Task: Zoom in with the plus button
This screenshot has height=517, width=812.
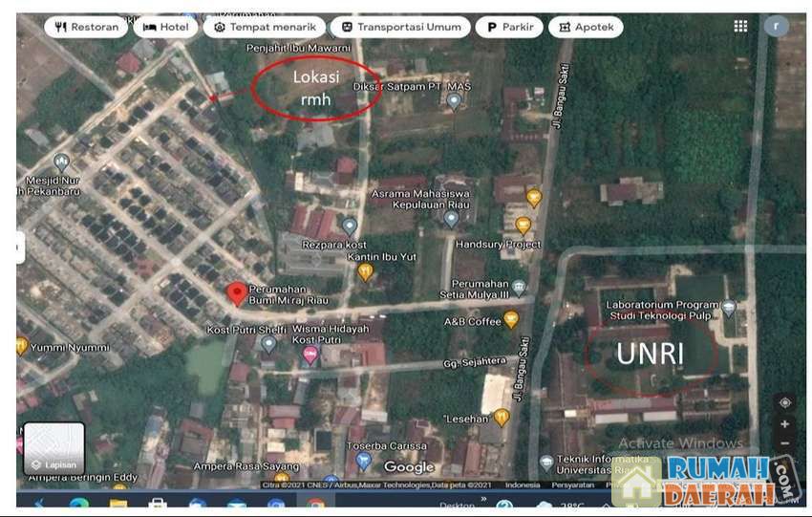Action: click(x=784, y=424)
